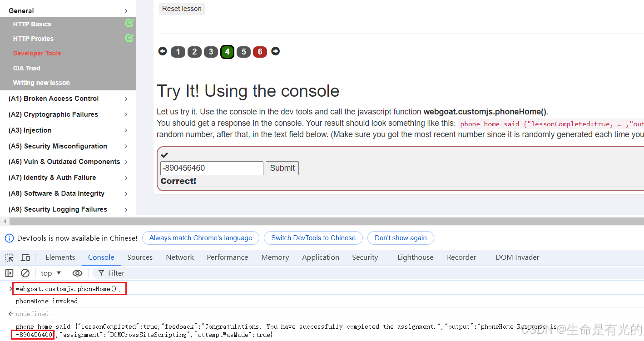Open the Developer Tools lesson
644x341 pixels.
(x=37, y=53)
